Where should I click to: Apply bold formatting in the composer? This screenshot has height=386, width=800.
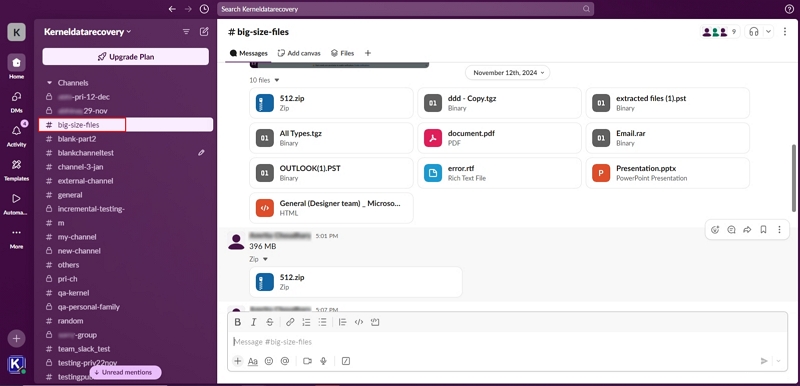(x=237, y=322)
